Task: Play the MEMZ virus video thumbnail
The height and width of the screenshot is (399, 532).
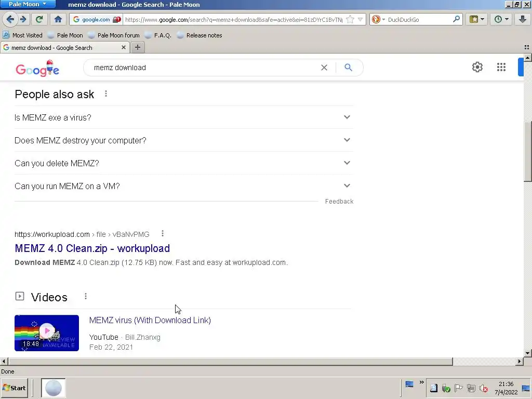Action: click(47, 333)
